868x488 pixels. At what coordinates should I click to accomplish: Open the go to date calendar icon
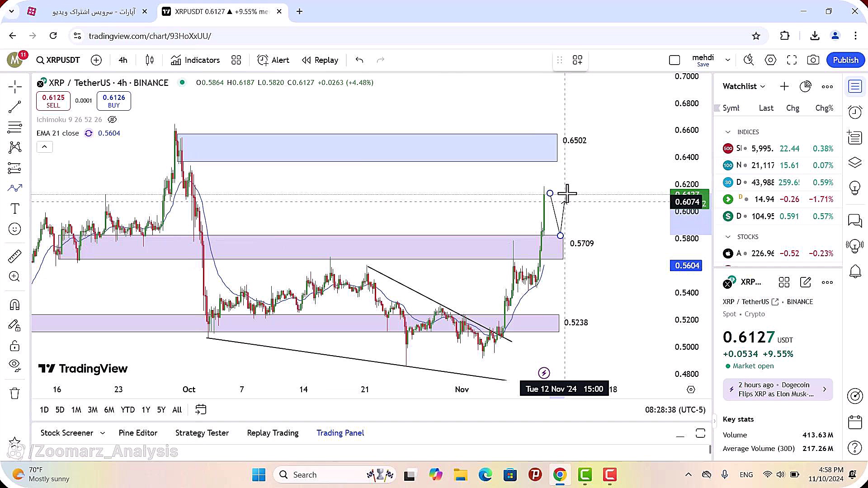click(x=201, y=410)
